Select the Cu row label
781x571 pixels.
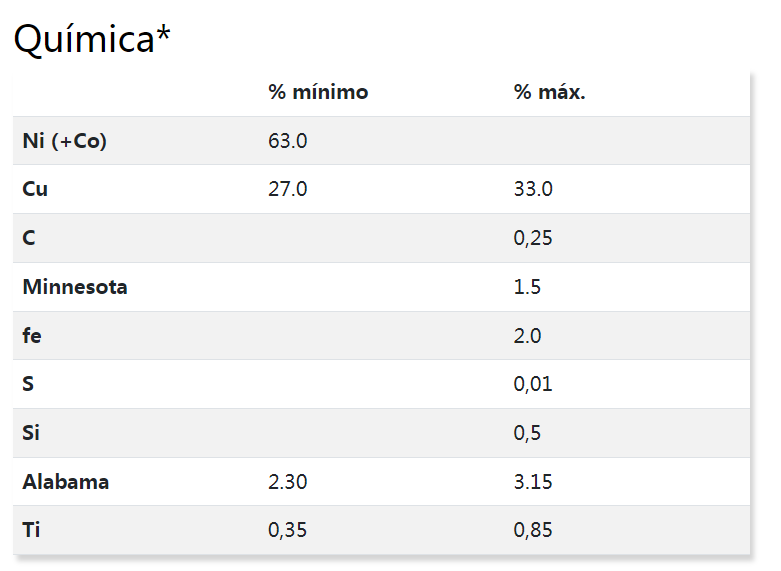(35, 189)
